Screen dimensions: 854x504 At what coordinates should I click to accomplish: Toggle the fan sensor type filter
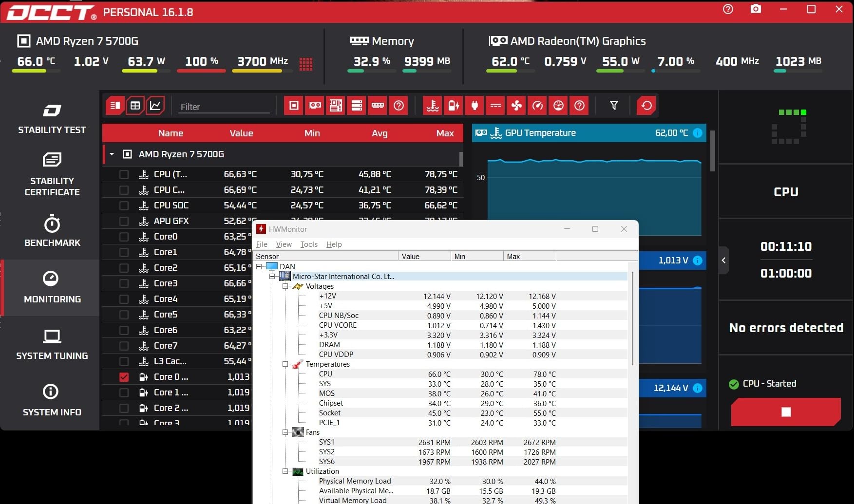click(517, 106)
